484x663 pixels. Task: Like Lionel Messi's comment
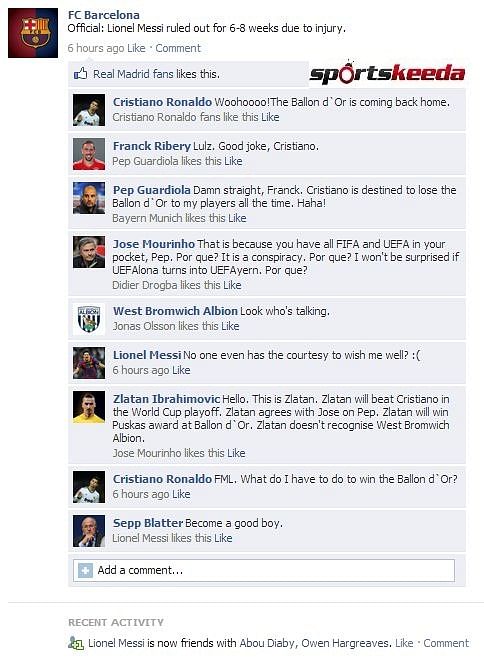point(181,370)
